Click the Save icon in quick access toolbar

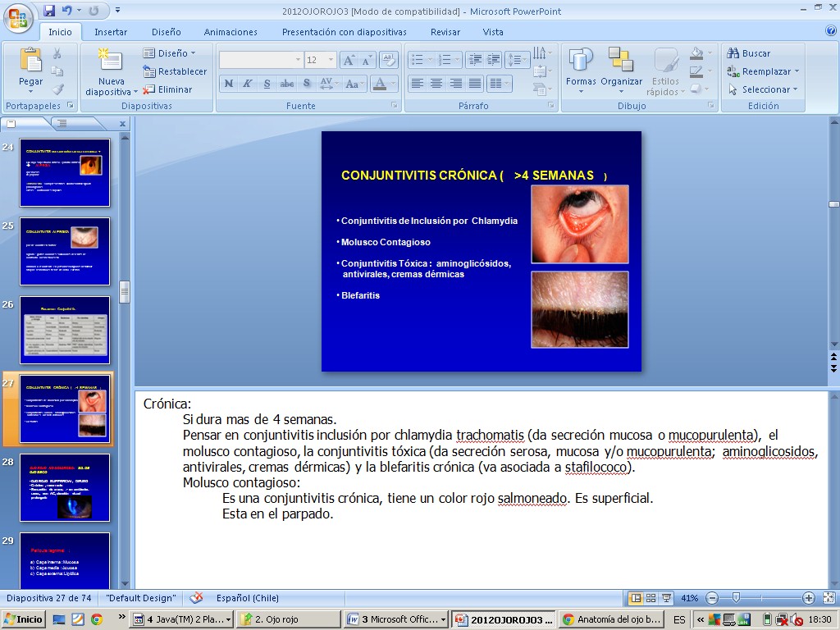point(49,11)
